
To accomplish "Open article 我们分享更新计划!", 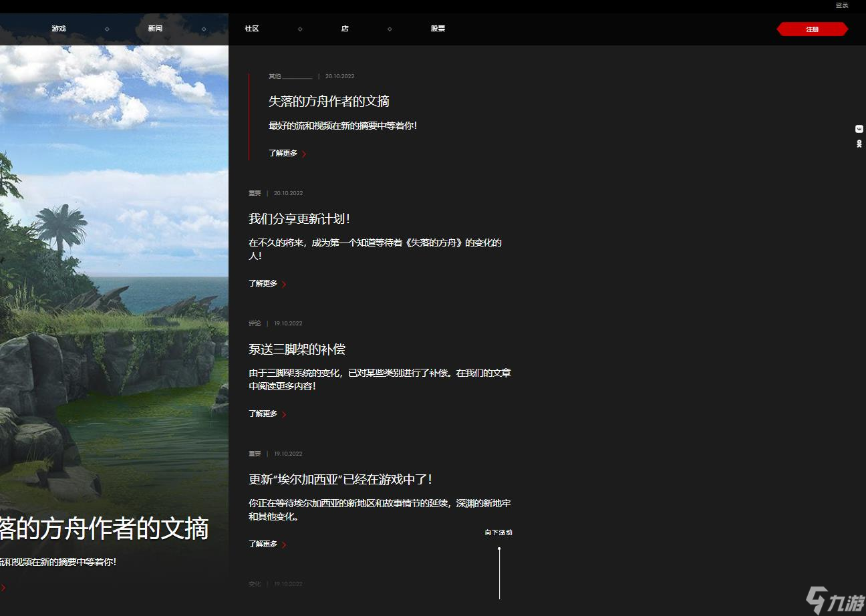I will coord(299,219).
